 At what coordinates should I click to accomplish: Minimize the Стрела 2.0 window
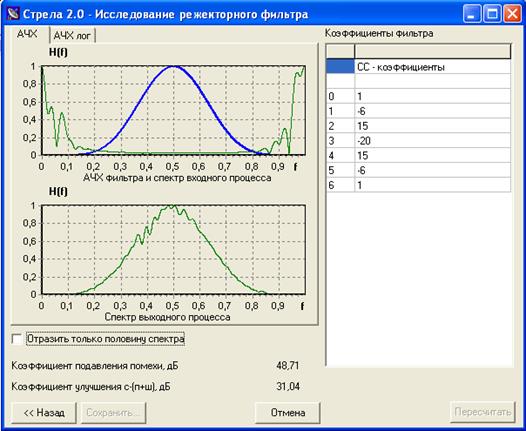[x=472, y=14]
